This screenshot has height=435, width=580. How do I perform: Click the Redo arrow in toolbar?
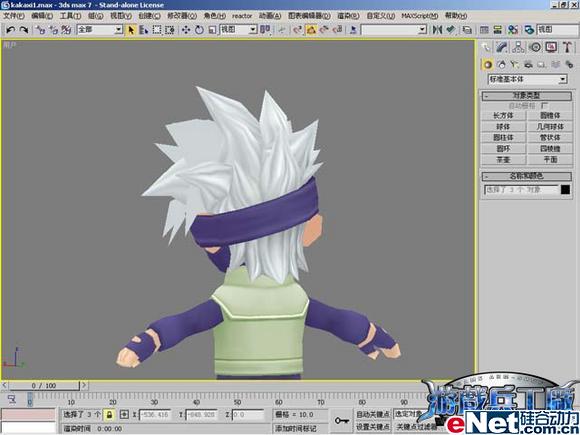[24, 30]
